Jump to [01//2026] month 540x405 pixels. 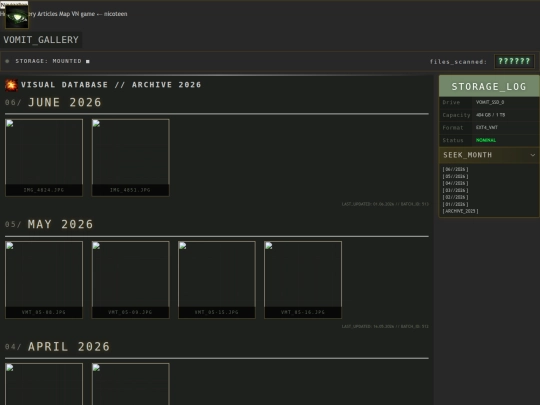click(455, 204)
